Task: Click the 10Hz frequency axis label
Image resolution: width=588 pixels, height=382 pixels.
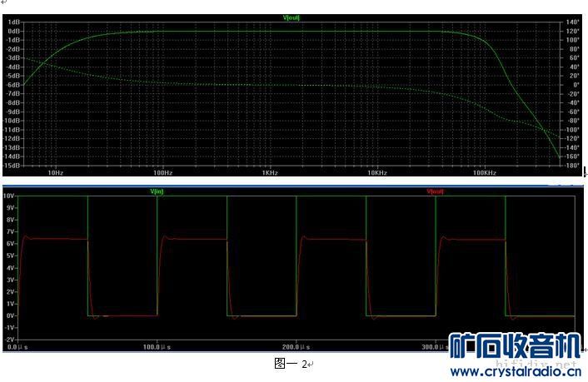Action: coord(56,172)
